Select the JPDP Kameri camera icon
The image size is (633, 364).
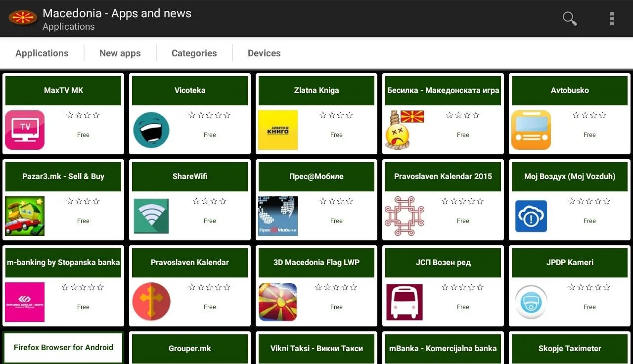(x=531, y=302)
